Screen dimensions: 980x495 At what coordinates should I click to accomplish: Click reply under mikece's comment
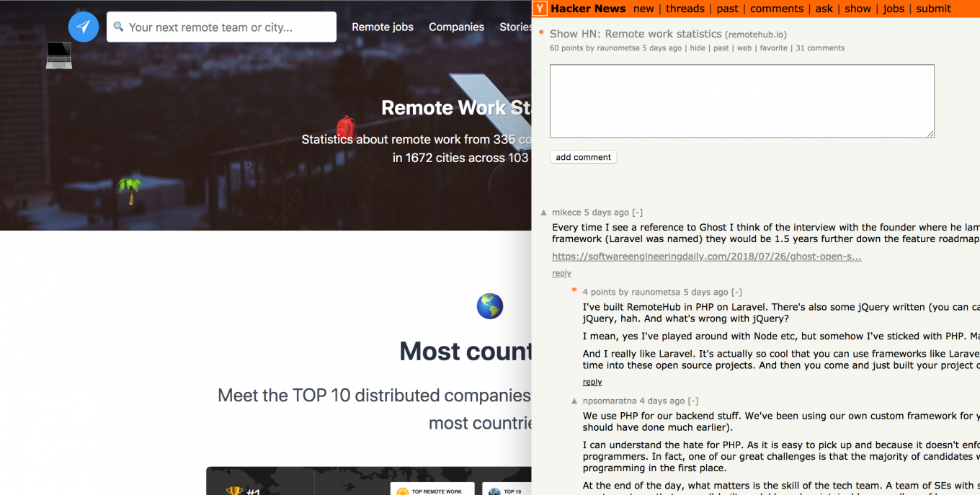561,273
